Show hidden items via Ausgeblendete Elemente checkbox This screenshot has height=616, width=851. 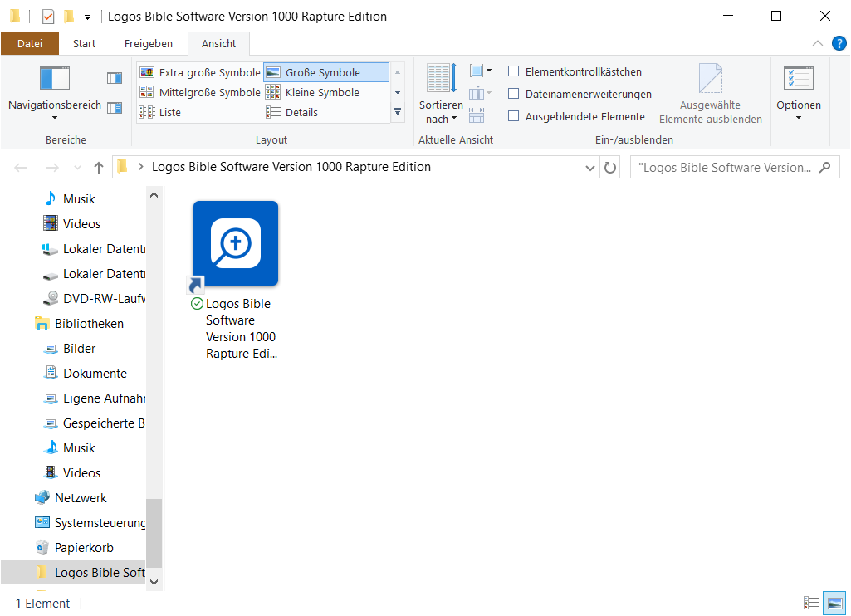(514, 117)
